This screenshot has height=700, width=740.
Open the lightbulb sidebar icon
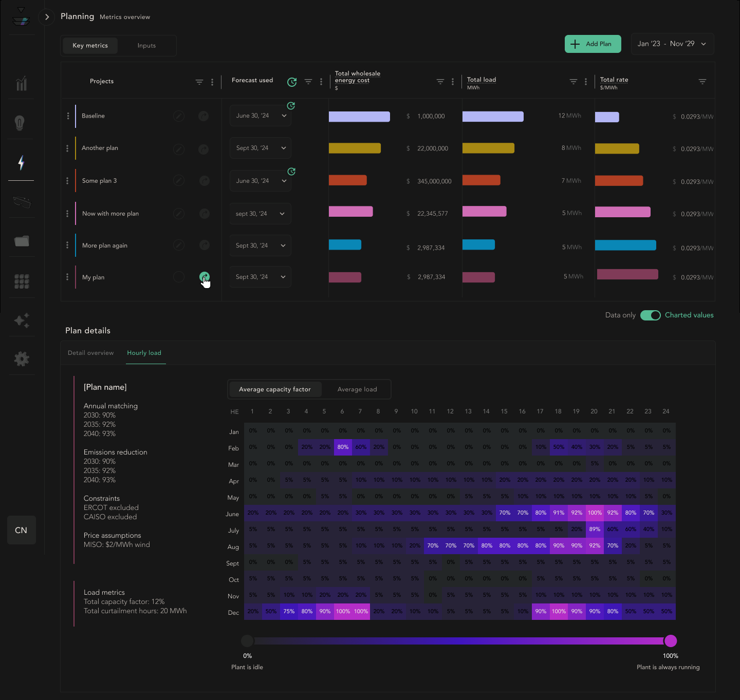(20, 123)
